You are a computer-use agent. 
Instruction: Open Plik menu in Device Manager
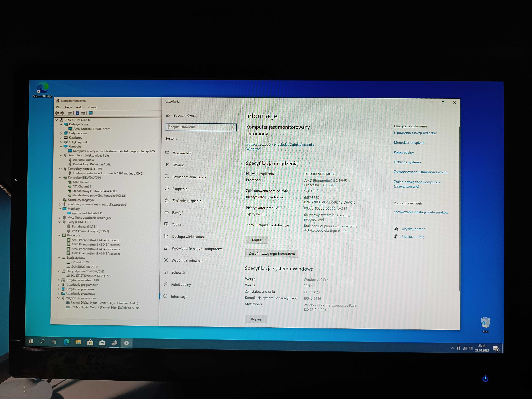click(58, 107)
